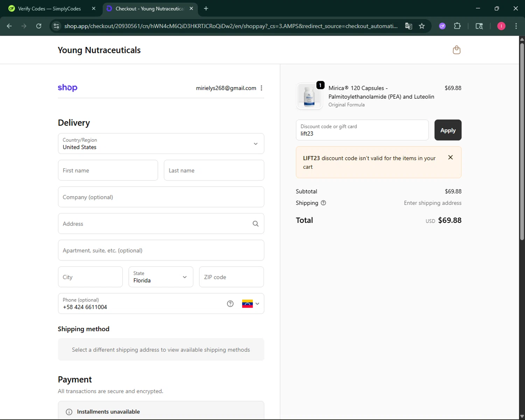Click the shipping help question icon

pyautogui.click(x=323, y=203)
